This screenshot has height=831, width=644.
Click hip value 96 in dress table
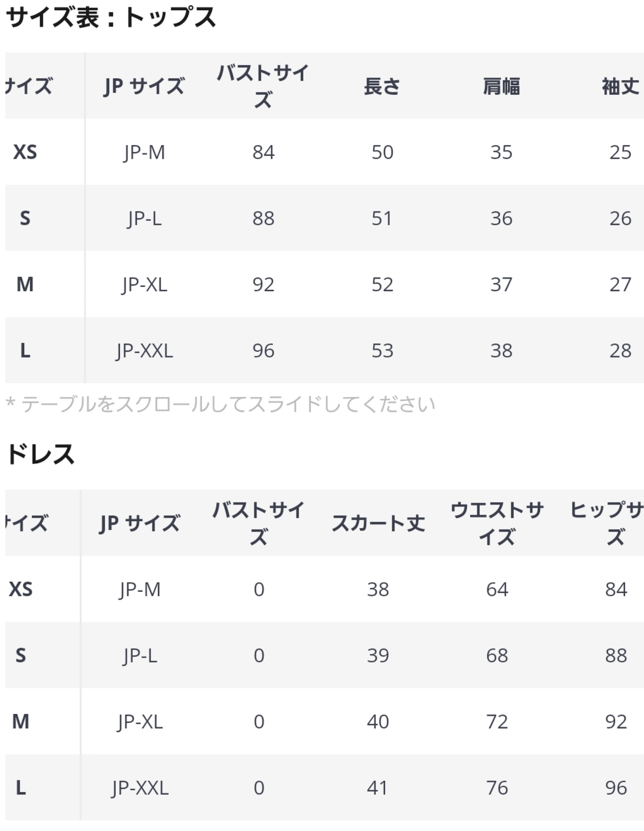coord(616,788)
